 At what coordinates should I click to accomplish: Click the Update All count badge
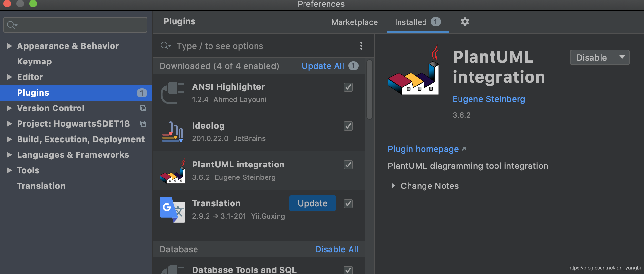pyautogui.click(x=353, y=66)
